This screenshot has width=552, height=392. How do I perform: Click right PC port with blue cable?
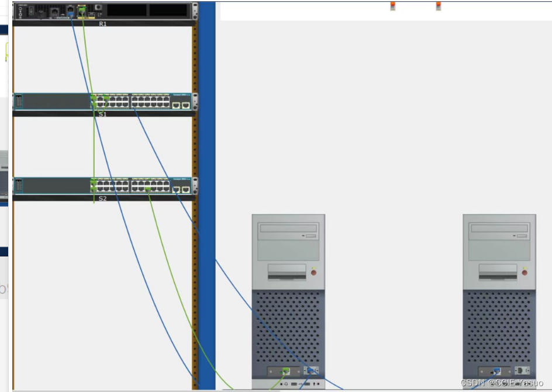(496, 371)
